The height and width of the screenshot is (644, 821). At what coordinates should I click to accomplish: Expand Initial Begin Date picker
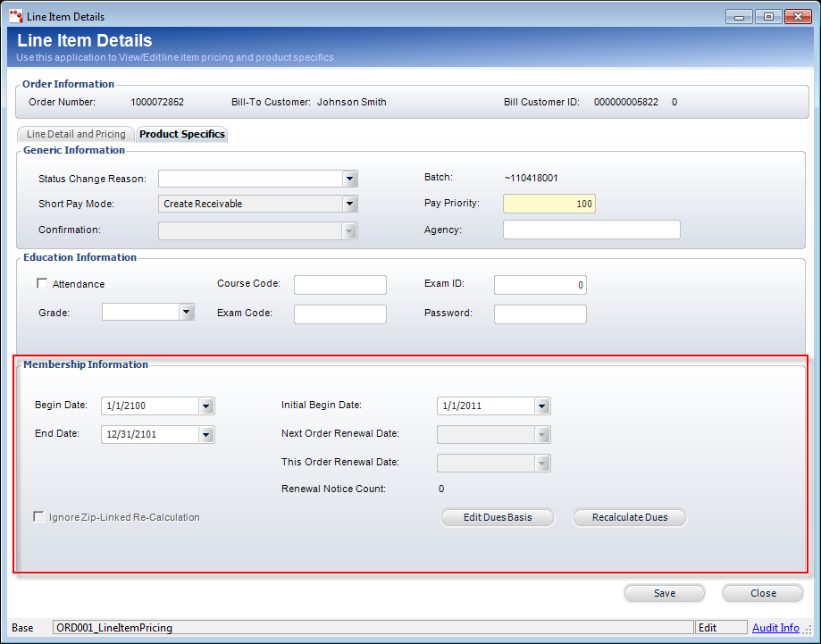(542, 406)
